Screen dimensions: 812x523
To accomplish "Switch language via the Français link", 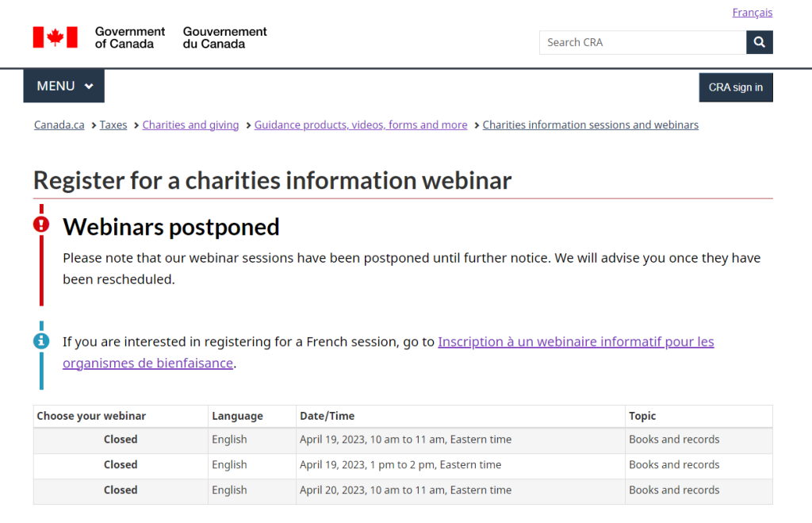I will click(x=752, y=13).
